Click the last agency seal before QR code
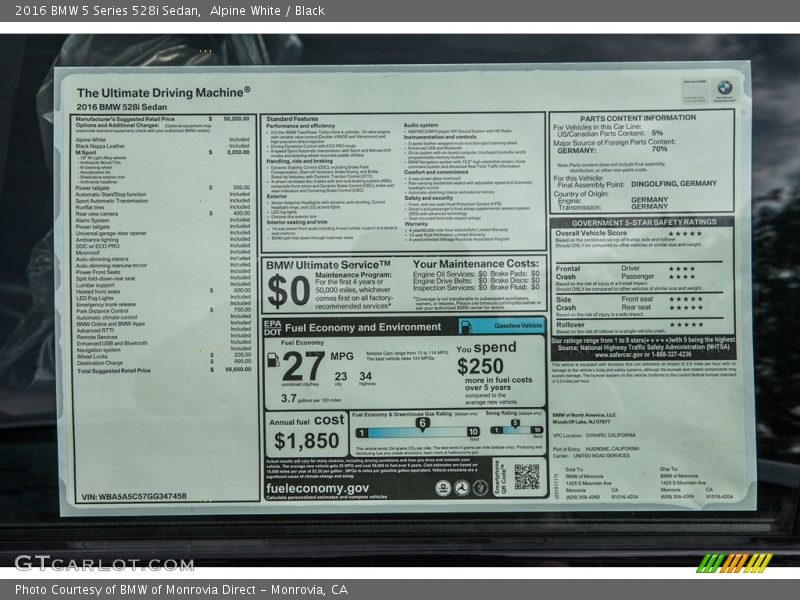 tap(480, 488)
